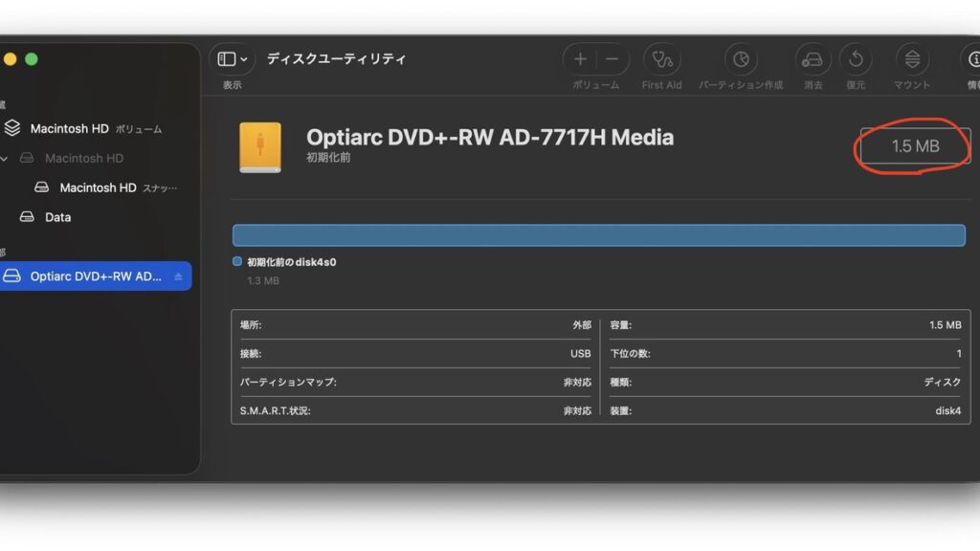The width and height of the screenshot is (980, 551).
Task: Click the disk4s0 partition legend label
Action: [x=291, y=261]
